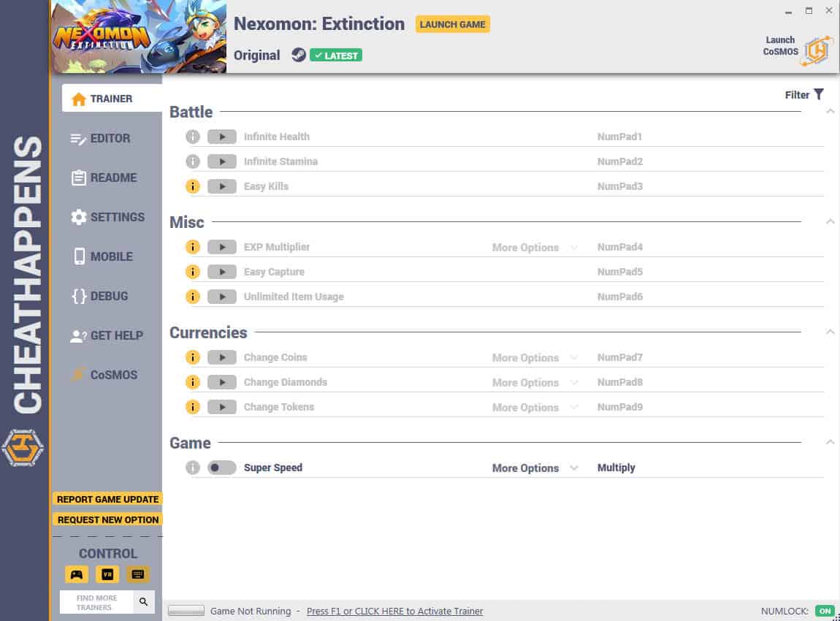
Task: Select gamepad control icon
Action: tap(77, 574)
